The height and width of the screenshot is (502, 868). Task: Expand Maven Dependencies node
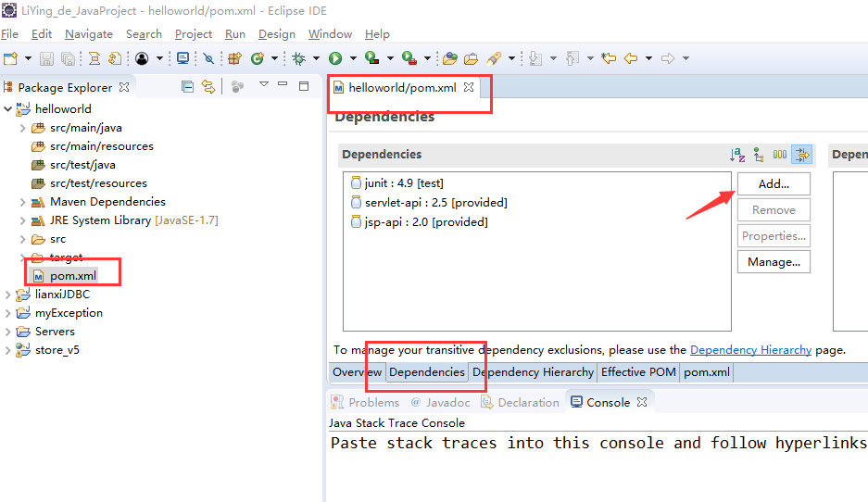click(x=22, y=202)
